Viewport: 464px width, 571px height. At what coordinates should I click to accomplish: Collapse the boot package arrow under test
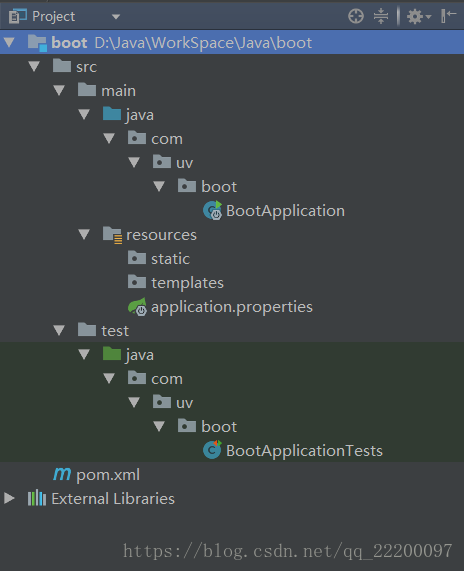[x=159, y=427]
